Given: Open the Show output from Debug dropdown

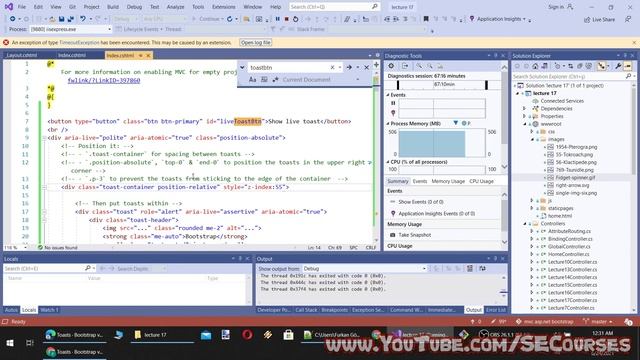Looking at the screenshot, I should point(364,269).
